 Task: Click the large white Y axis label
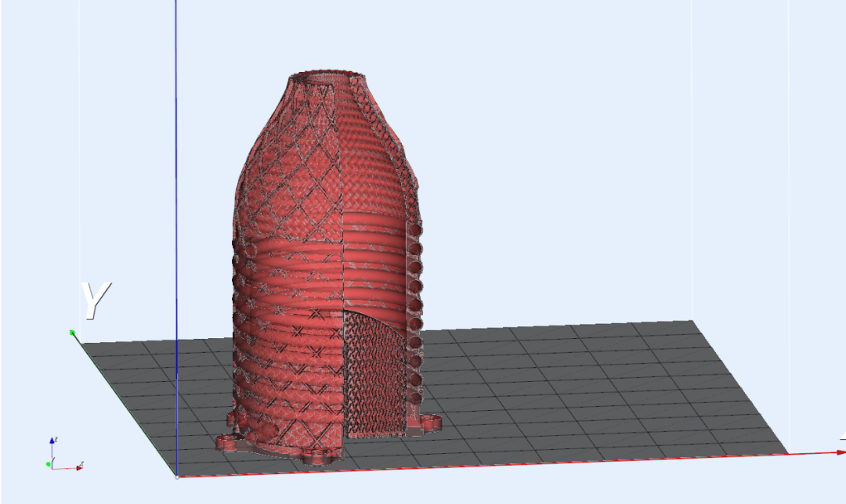click(x=96, y=302)
